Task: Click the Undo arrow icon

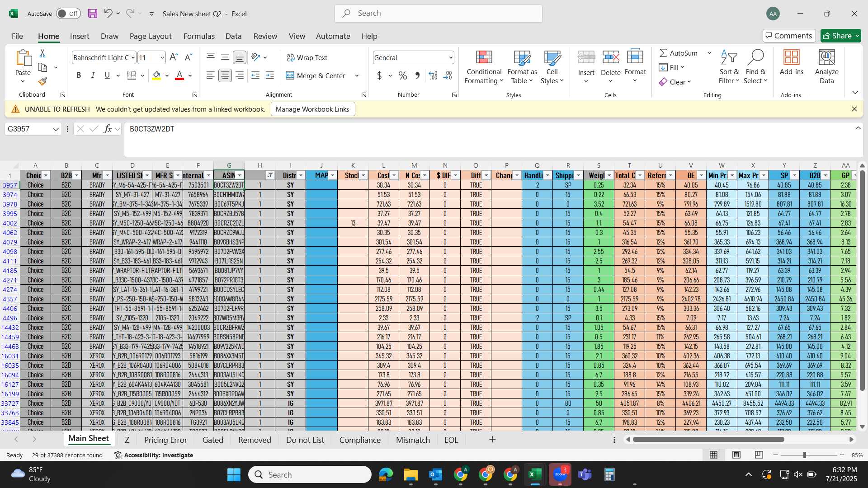Action: pos(108,14)
